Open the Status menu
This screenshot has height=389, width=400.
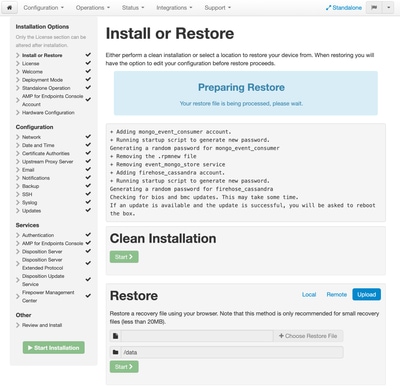(x=133, y=7)
